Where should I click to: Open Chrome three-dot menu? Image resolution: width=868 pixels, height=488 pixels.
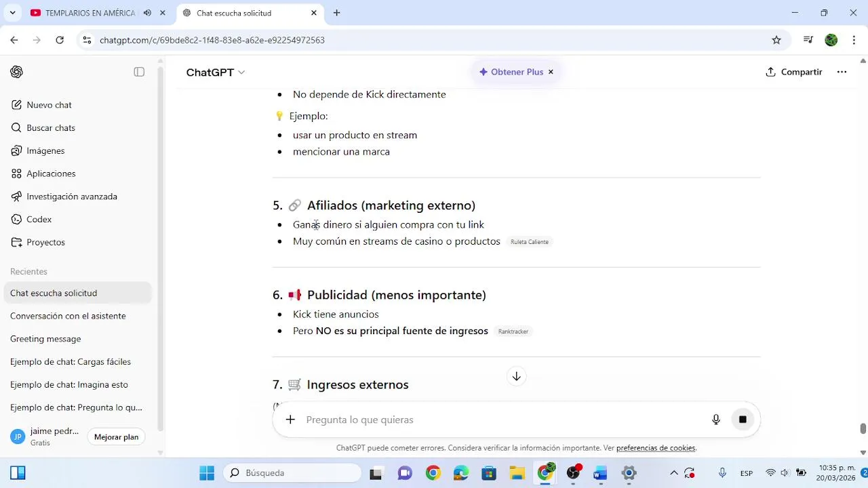[854, 40]
